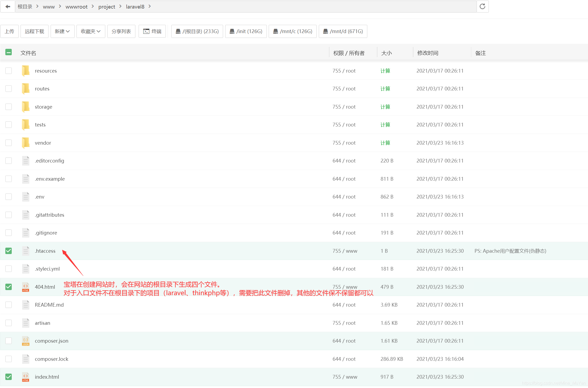Click the vendor folder icon
This screenshot has height=388, width=588.
pyautogui.click(x=26, y=143)
